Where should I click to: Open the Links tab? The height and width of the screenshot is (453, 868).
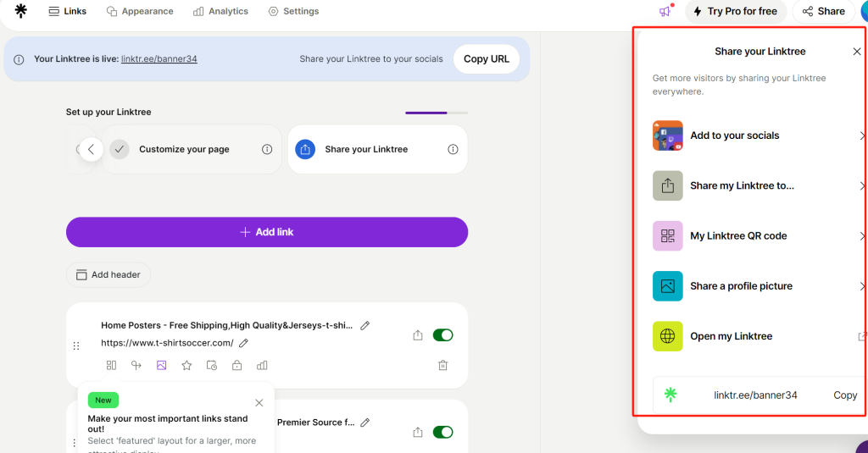(68, 11)
